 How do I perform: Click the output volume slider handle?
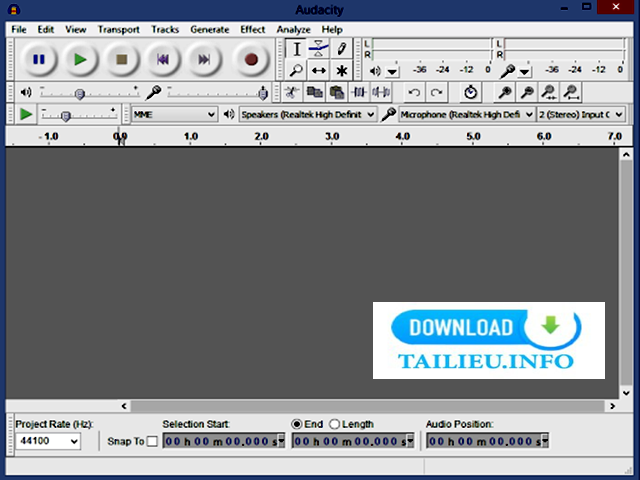click(x=80, y=94)
